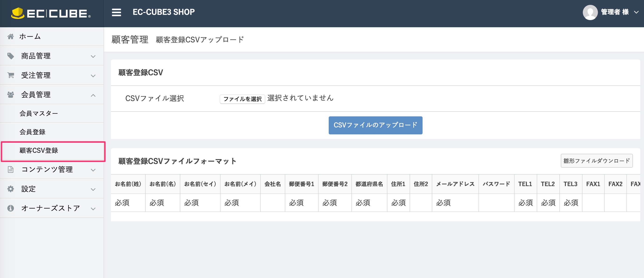
Task: Collapse the 会員管理 section chevron
Action: pos(93,95)
